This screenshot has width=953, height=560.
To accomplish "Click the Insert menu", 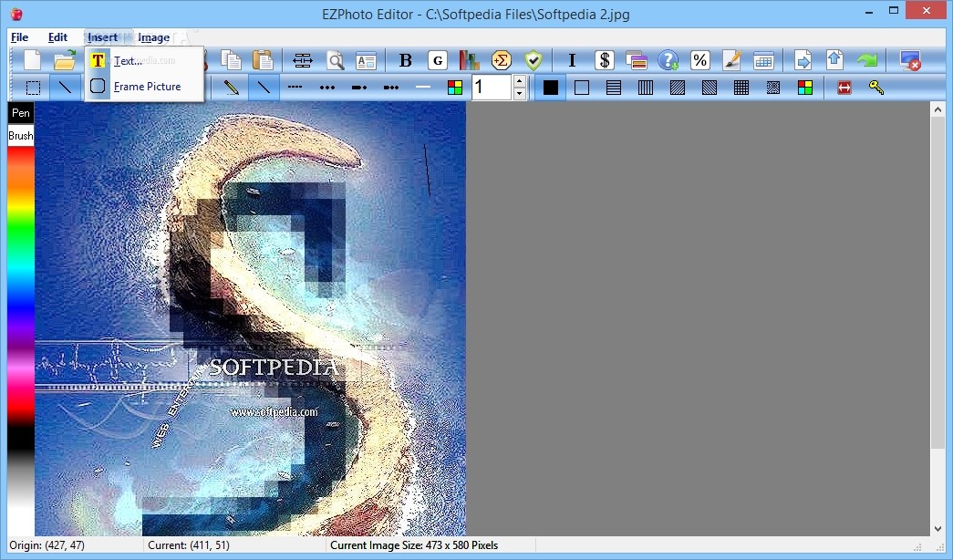I will click(102, 37).
